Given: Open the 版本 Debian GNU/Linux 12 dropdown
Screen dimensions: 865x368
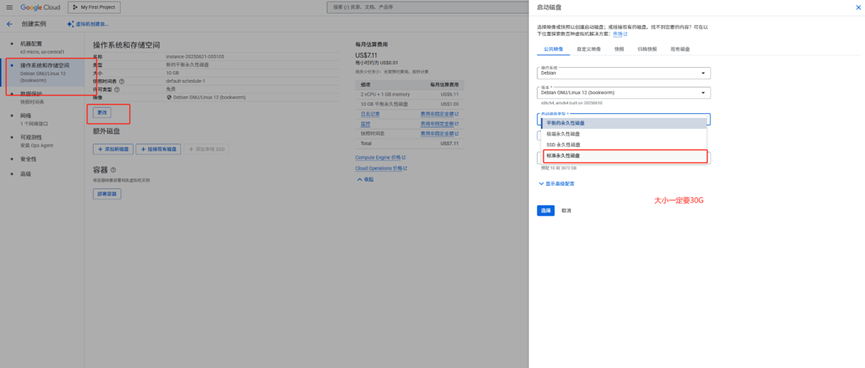Looking at the screenshot, I should point(623,93).
